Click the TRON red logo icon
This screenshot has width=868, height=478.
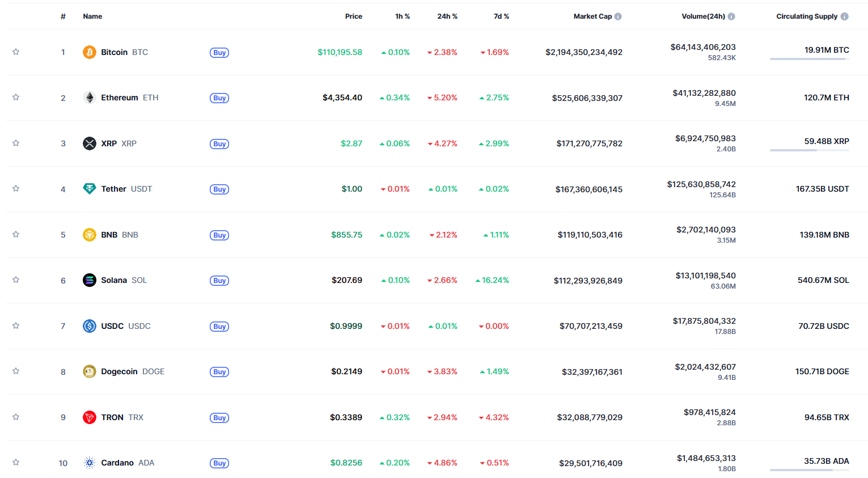tap(90, 417)
